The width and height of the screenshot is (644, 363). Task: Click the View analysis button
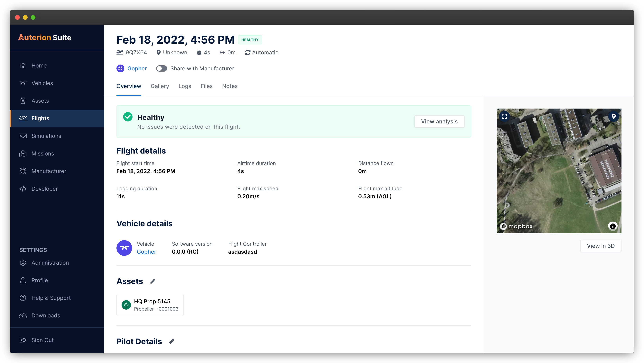(439, 121)
